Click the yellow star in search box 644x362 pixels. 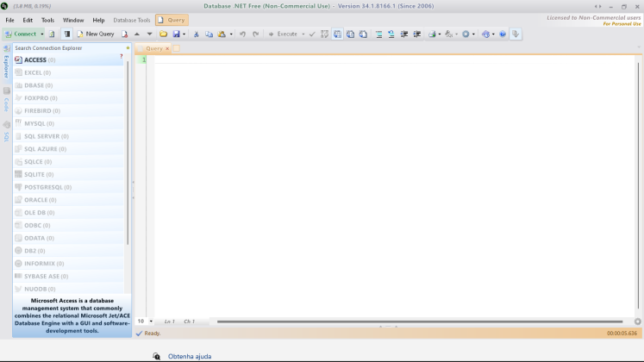coord(128,48)
